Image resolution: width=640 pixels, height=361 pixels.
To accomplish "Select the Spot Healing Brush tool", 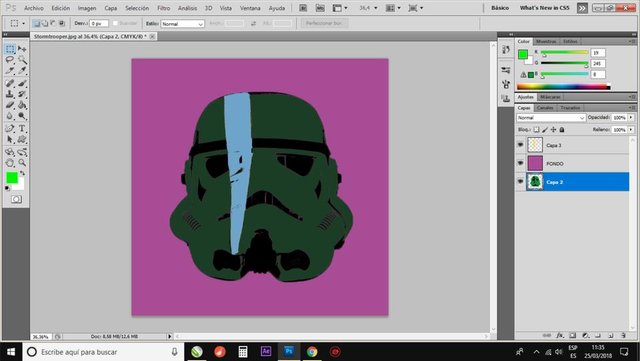I will point(10,83).
